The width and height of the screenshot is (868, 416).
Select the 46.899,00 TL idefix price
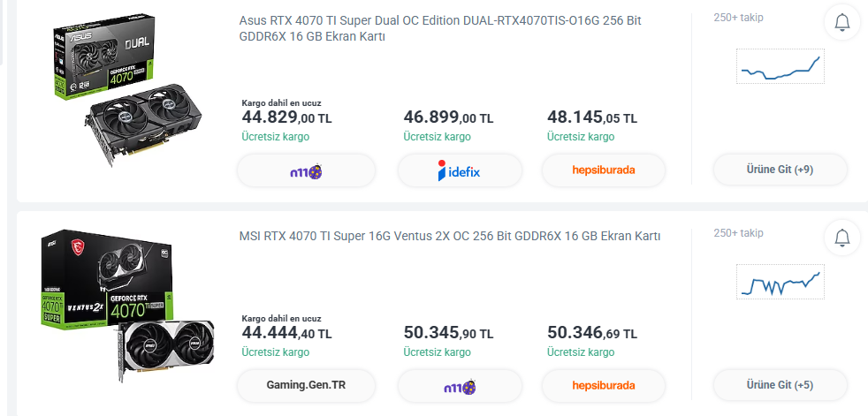pos(448,117)
